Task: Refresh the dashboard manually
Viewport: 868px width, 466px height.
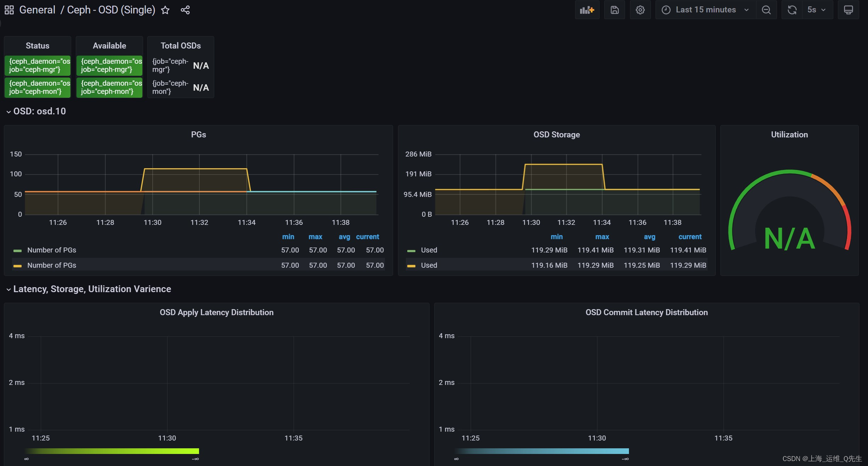Action: click(x=792, y=10)
